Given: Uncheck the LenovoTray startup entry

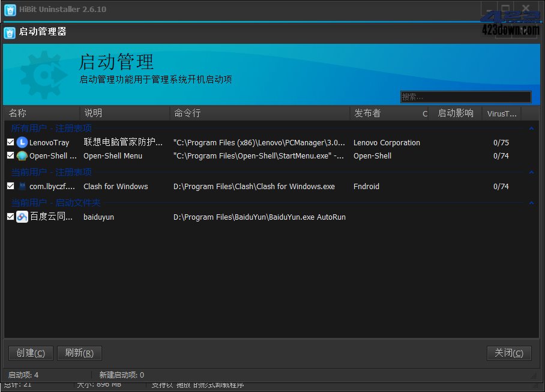Looking at the screenshot, I should coord(10,142).
